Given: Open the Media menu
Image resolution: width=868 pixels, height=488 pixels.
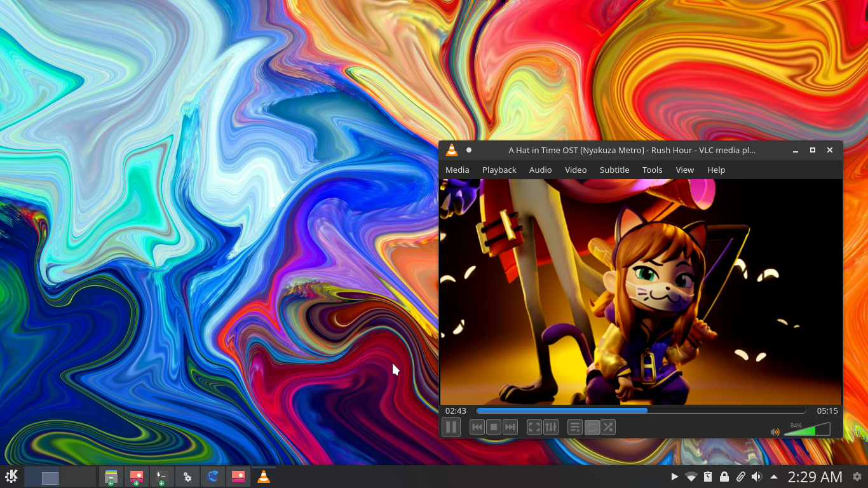Looking at the screenshot, I should coord(458,170).
